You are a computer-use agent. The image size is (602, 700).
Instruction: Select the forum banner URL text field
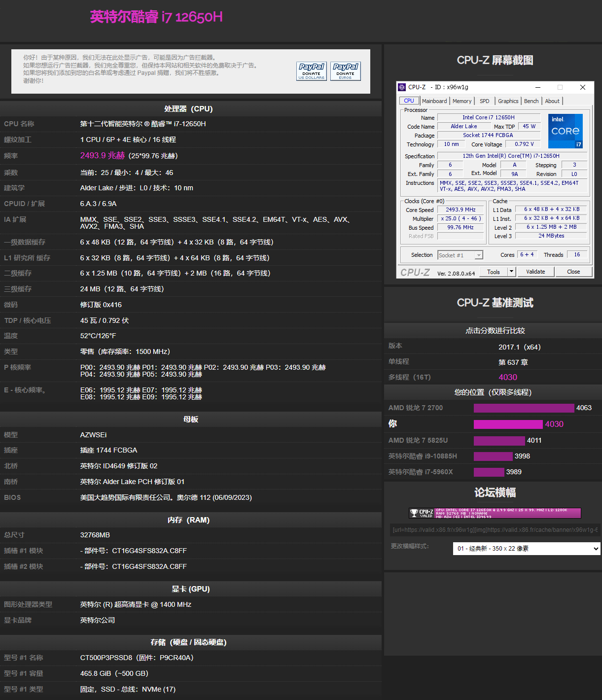click(x=493, y=530)
